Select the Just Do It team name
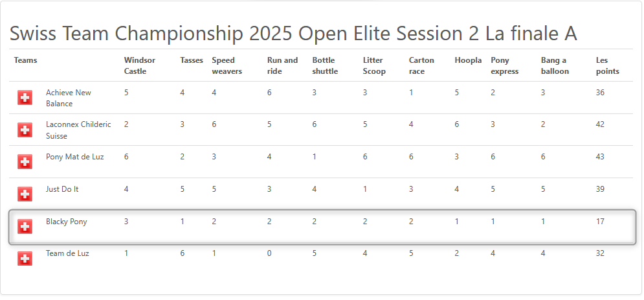 point(62,189)
